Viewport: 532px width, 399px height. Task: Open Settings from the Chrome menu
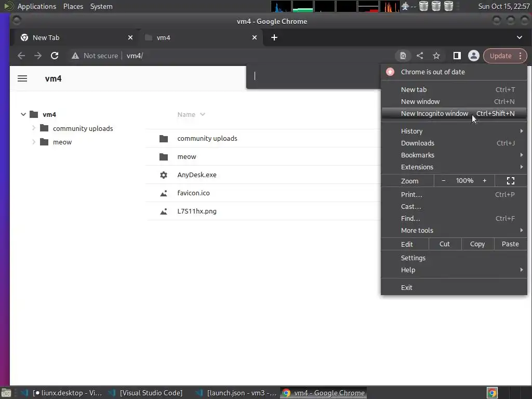pyautogui.click(x=454, y=258)
